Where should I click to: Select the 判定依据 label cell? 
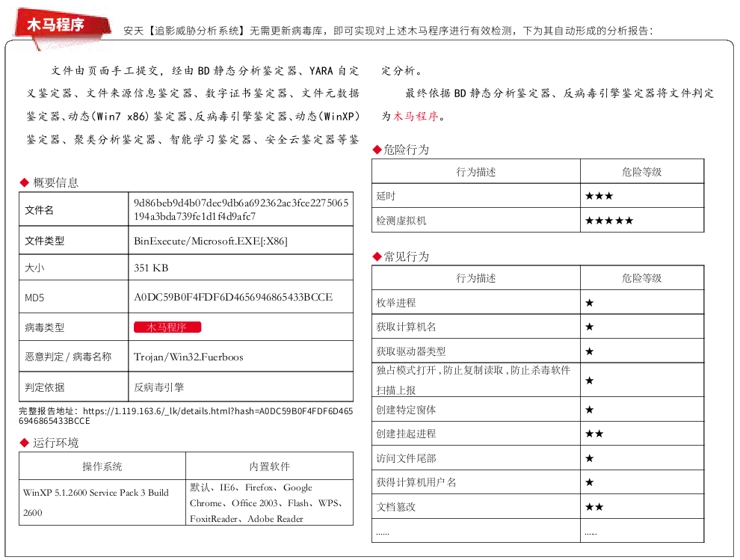pos(73,387)
